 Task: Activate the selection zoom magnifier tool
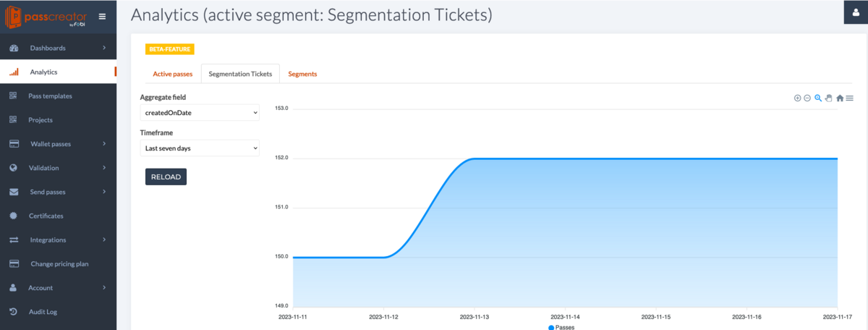pyautogui.click(x=818, y=98)
